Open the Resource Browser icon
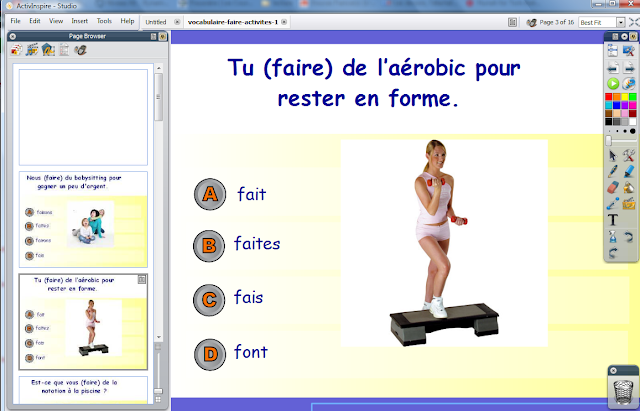 pyautogui.click(x=32, y=50)
